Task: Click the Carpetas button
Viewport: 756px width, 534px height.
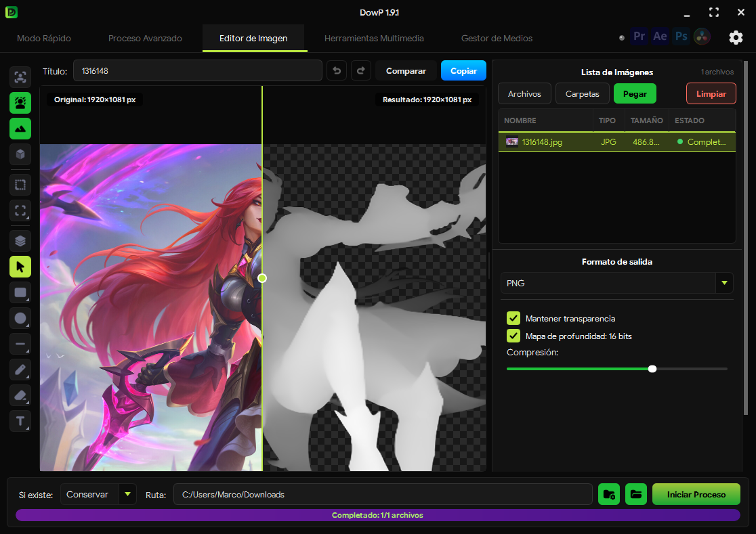Action: 583,94
